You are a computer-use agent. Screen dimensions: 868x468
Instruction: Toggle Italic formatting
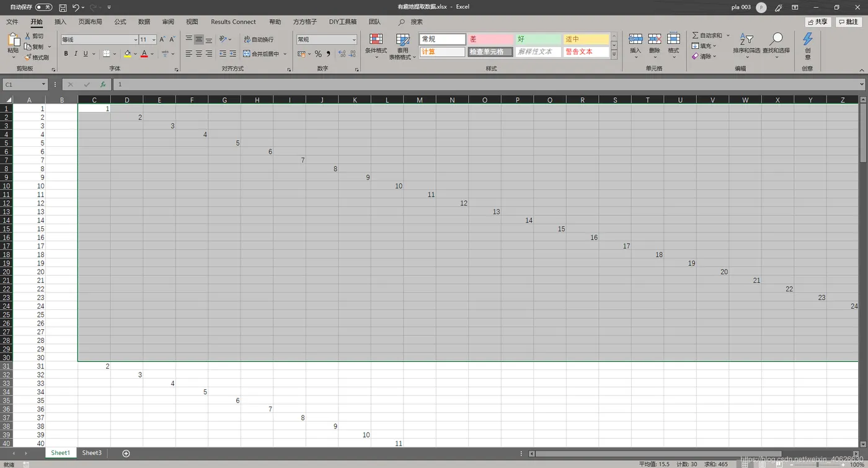coord(76,54)
